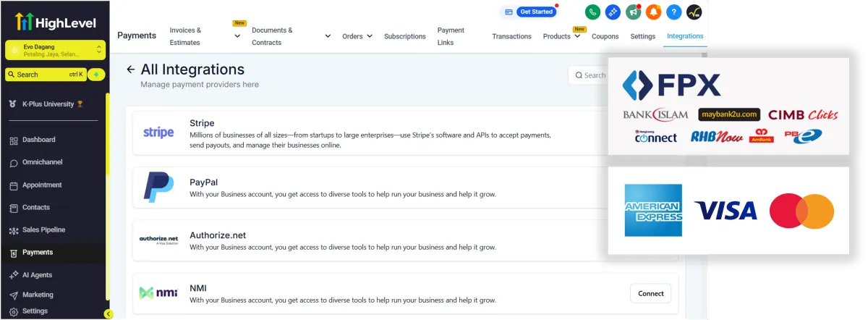Open the blue AI sparkle assistant icon
Image resolution: width=868 pixels, height=320 pixels.
coord(613,12)
